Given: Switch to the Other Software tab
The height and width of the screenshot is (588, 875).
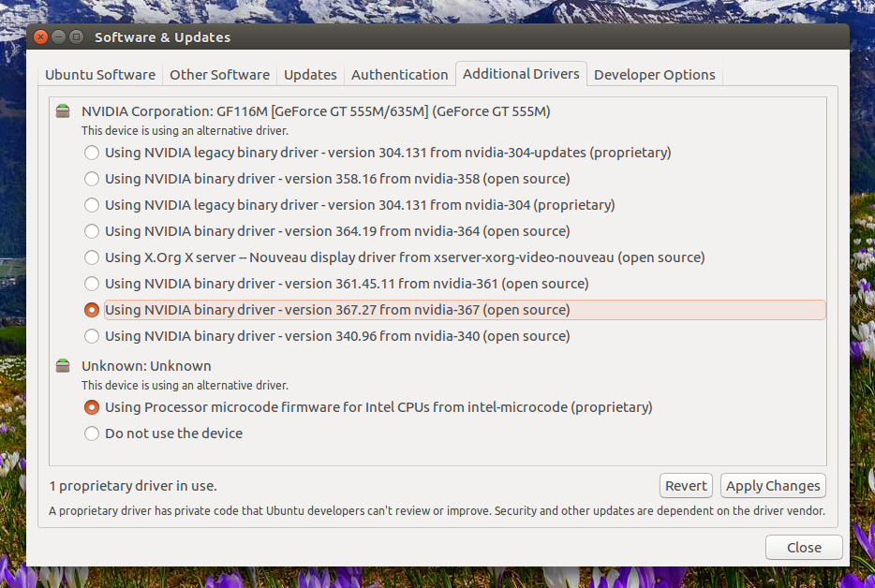Looking at the screenshot, I should pyautogui.click(x=219, y=75).
